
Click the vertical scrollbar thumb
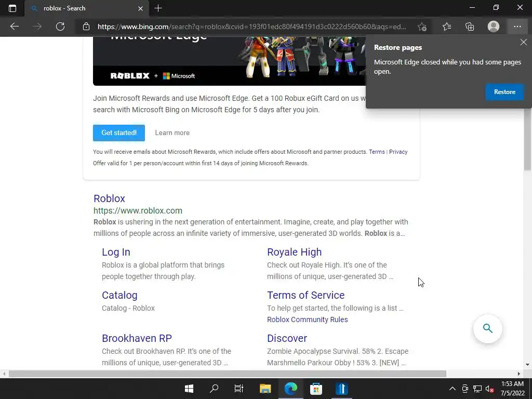(528, 139)
